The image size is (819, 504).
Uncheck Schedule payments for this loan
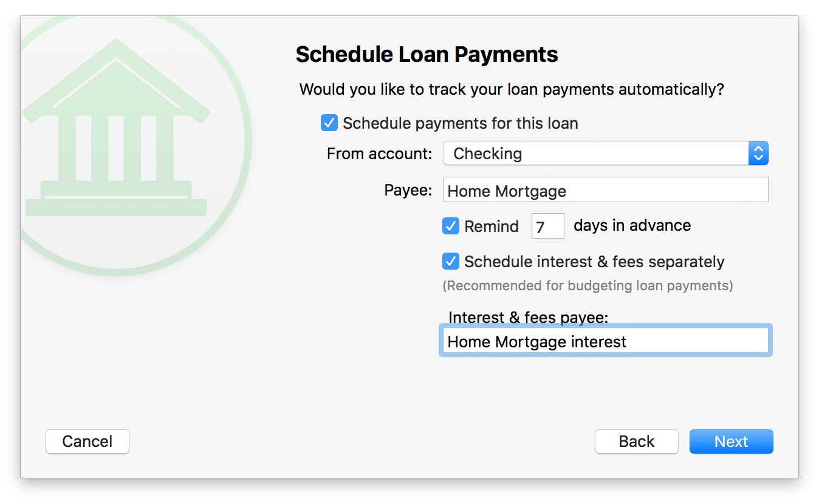click(329, 123)
